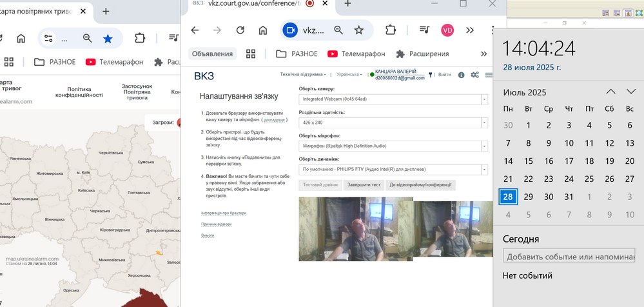The image size is (644, 307).
Task: Click the Тестовий дзвінок button
Action: pyautogui.click(x=320, y=185)
